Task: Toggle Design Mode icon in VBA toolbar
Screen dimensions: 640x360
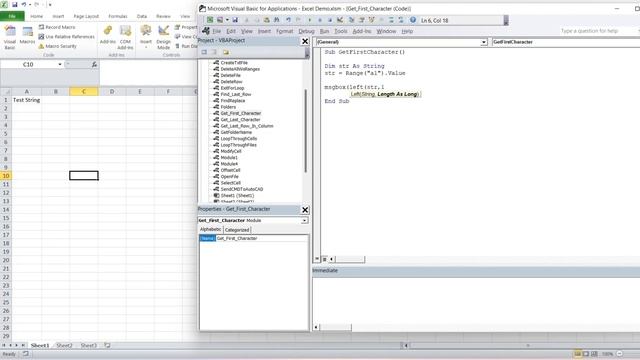Action: coord(340,20)
